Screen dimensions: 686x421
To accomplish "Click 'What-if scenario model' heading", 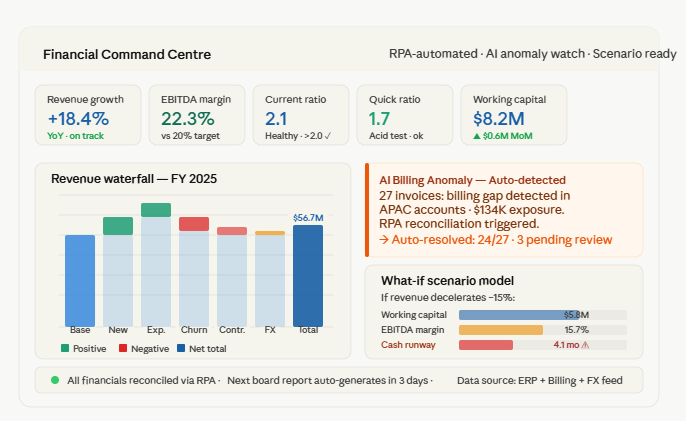I will tap(447, 281).
